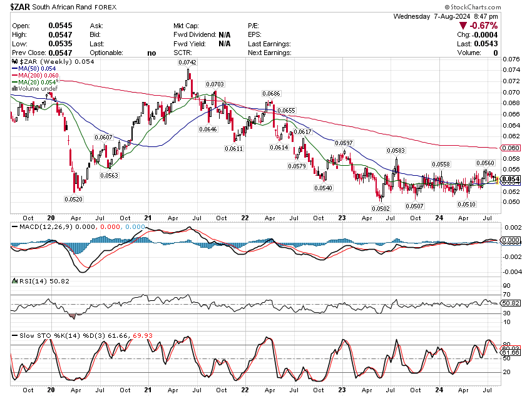
Task: Click the 0.060 MA(200) tag on price axis
Action: click(511, 148)
